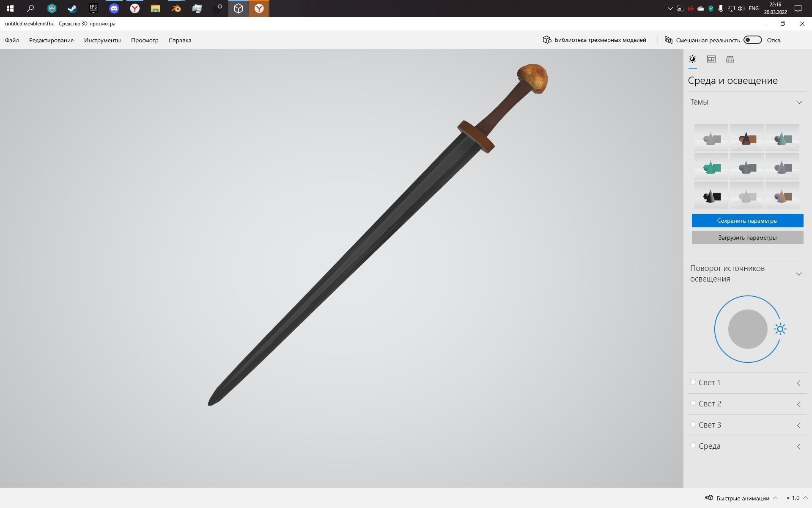Select the bright green theme thumbnail
The height and width of the screenshot is (508, 812).
[711, 166]
